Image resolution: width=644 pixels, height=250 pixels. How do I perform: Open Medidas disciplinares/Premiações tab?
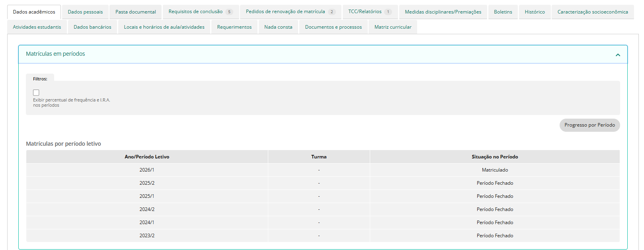pos(443,12)
